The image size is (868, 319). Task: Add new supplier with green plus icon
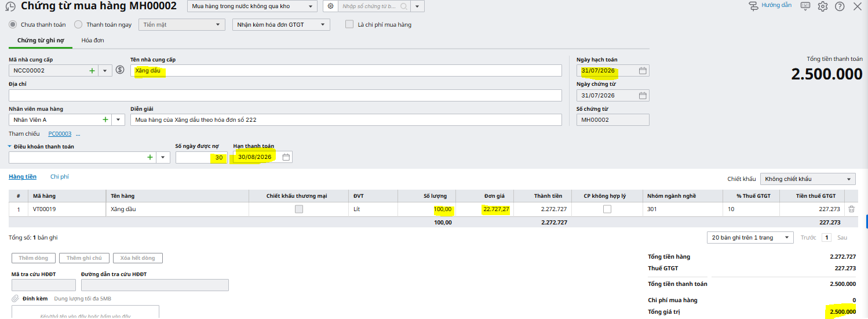click(x=92, y=70)
